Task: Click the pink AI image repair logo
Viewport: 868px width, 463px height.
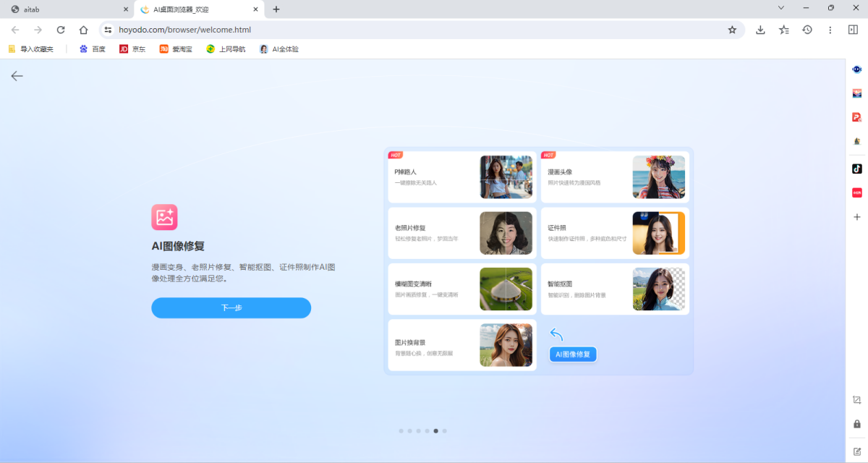Action: 164,217
